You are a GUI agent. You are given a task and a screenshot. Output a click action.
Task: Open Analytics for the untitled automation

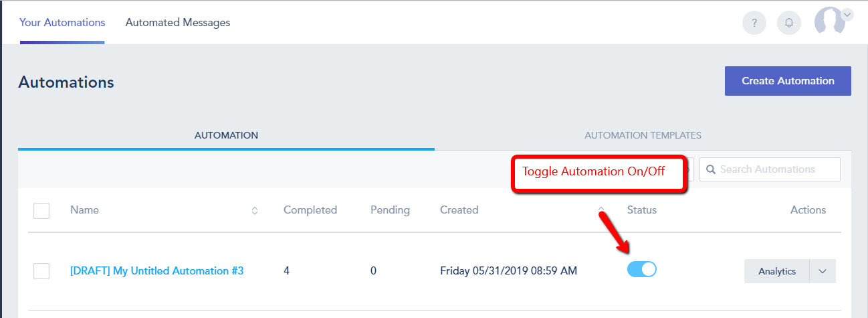[777, 271]
